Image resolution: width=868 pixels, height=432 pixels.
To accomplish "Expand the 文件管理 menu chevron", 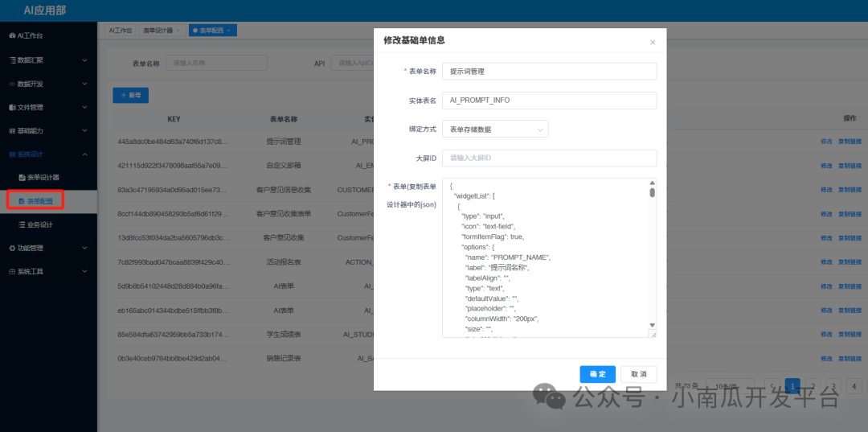I will (x=84, y=108).
